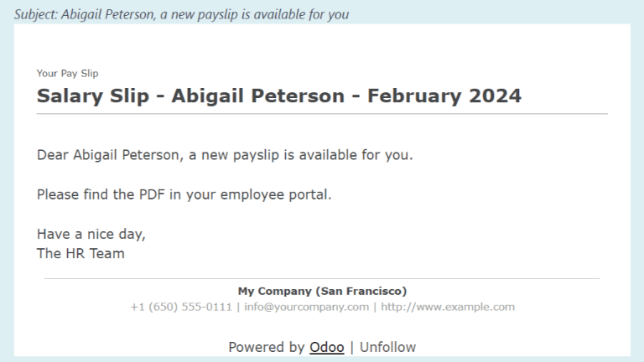Click the italic Subject line text

pyautogui.click(x=181, y=14)
